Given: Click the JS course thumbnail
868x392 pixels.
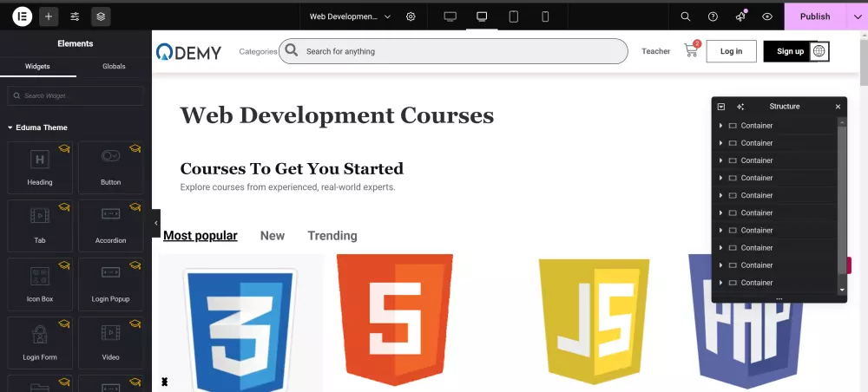Looking at the screenshot, I should 594,322.
